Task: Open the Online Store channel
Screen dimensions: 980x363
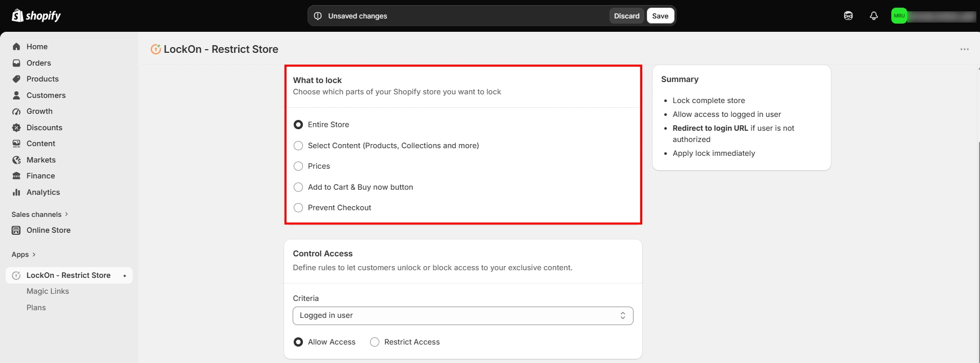Action: [49, 230]
